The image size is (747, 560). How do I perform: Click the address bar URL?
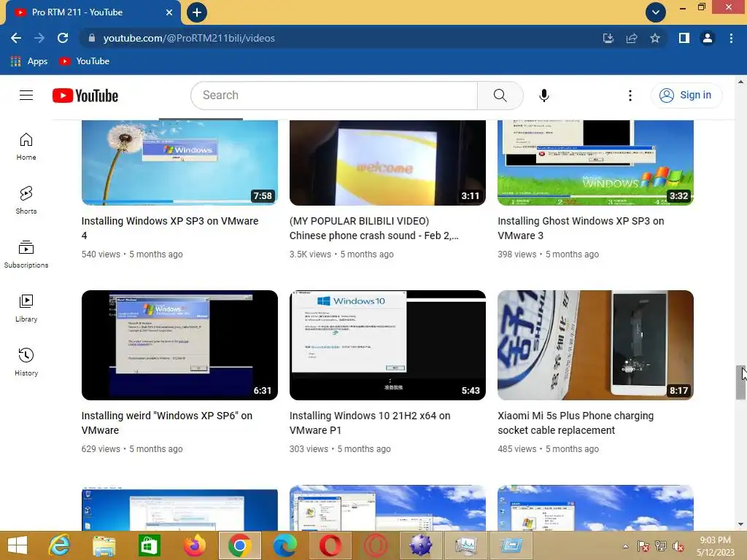(x=189, y=38)
